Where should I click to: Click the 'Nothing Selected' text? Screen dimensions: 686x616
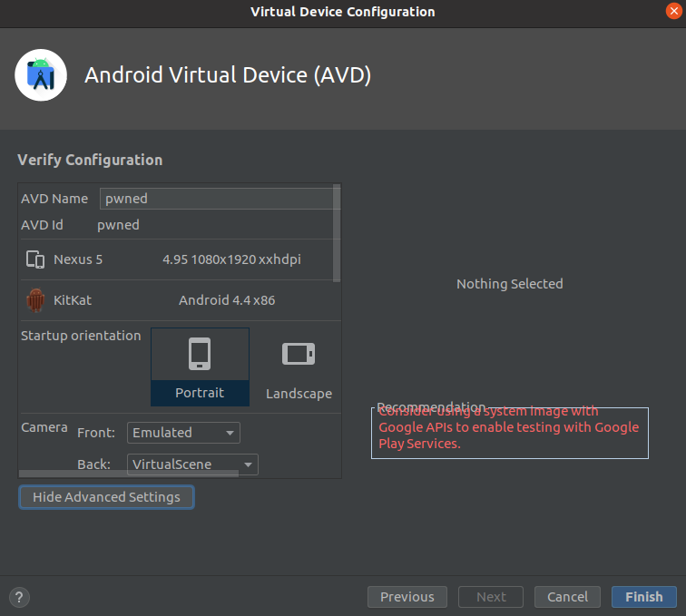coord(510,284)
